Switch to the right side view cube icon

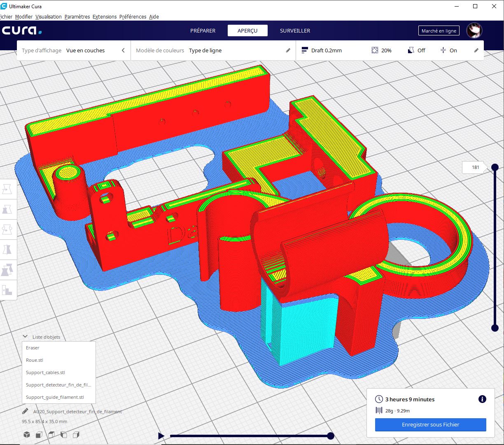(76, 435)
